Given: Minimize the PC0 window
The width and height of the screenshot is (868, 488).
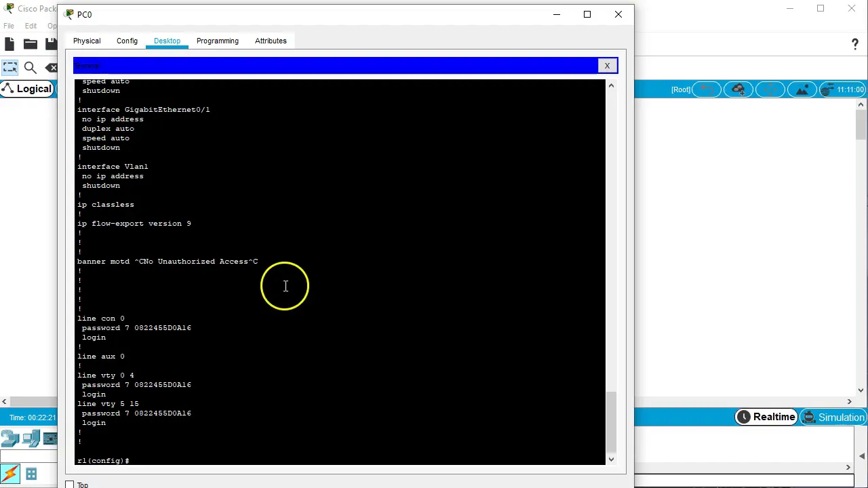Looking at the screenshot, I should (557, 14).
